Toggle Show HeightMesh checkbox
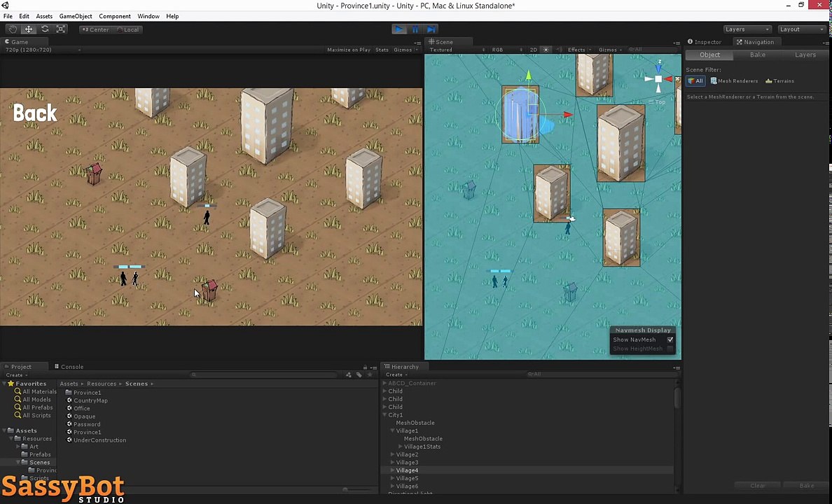Screen dimensions: 832x504 (670, 349)
